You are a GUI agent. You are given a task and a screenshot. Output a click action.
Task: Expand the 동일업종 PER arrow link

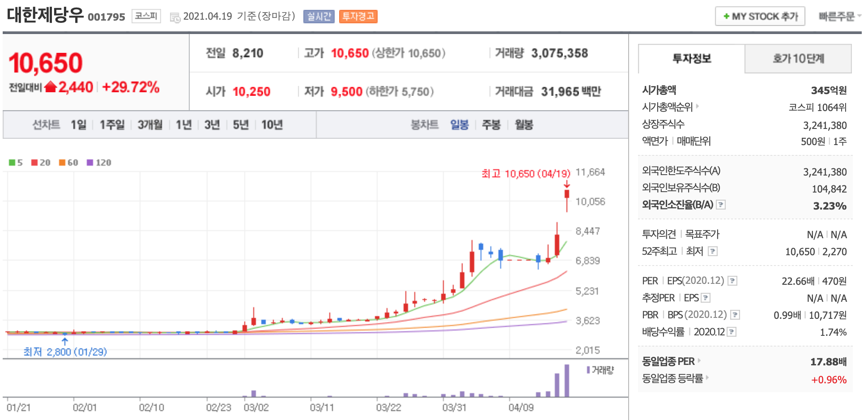point(699,360)
